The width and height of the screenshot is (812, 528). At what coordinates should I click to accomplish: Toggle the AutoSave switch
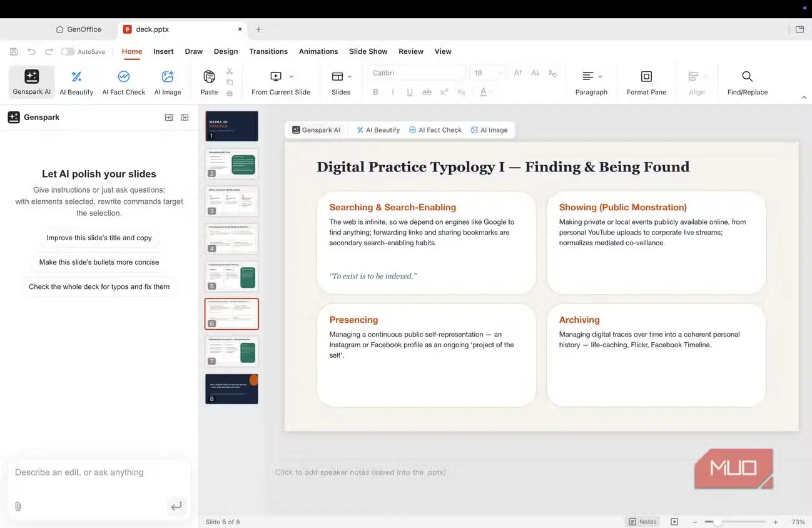tap(68, 51)
